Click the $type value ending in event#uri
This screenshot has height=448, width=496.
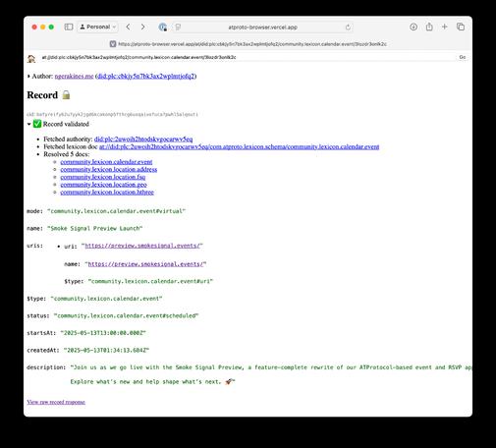[150, 281]
